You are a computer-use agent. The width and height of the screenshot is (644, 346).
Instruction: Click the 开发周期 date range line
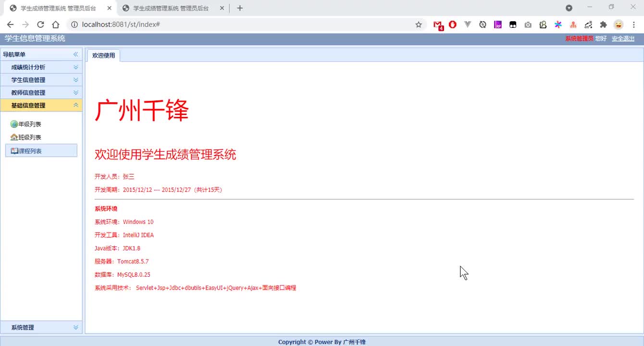pyautogui.click(x=159, y=190)
